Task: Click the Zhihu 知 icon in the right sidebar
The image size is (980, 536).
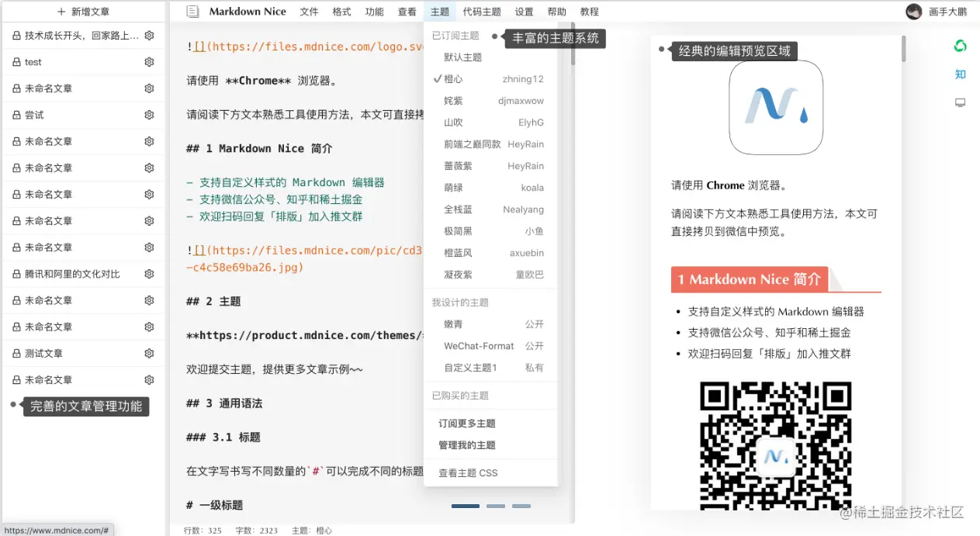Action: tap(961, 74)
